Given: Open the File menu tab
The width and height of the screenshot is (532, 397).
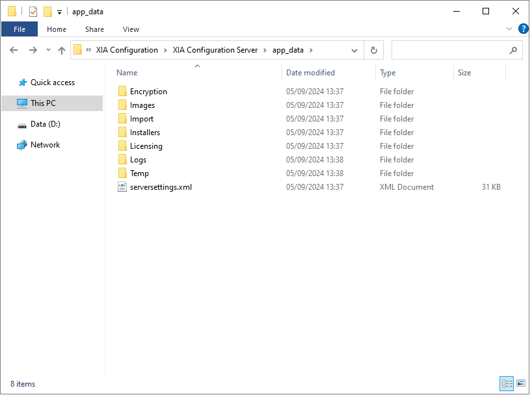Looking at the screenshot, I should tap(20, 29).
